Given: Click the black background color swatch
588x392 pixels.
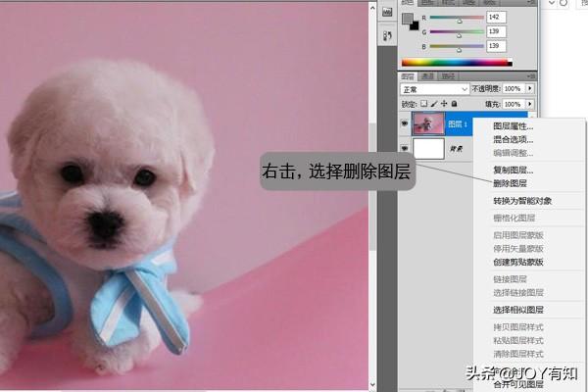Looking at the screenshot, I should pyautogui.click(x=415, y=26).
